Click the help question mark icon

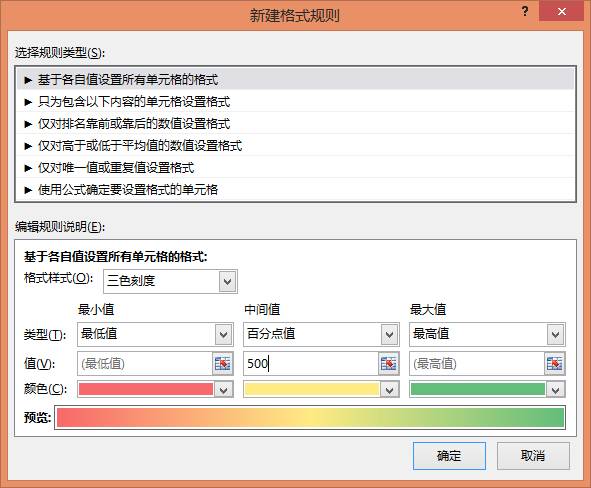525,11
